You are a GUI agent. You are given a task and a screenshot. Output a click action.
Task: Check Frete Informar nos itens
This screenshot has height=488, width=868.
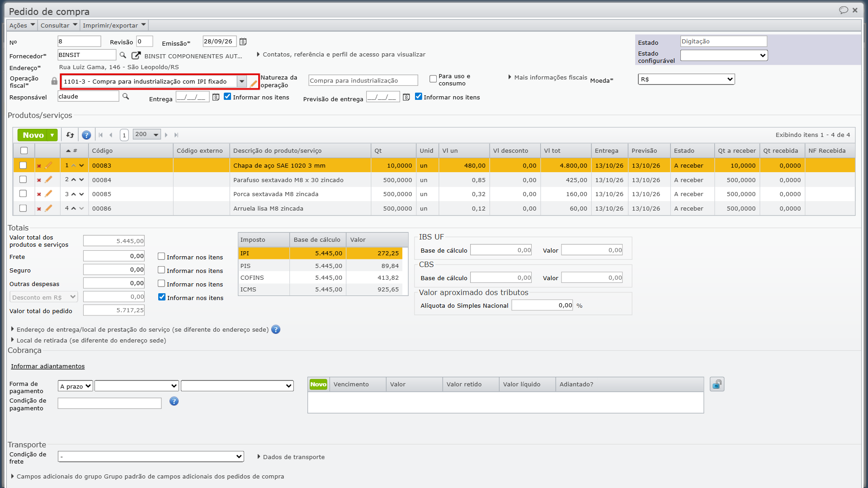(x=161, y=257)
